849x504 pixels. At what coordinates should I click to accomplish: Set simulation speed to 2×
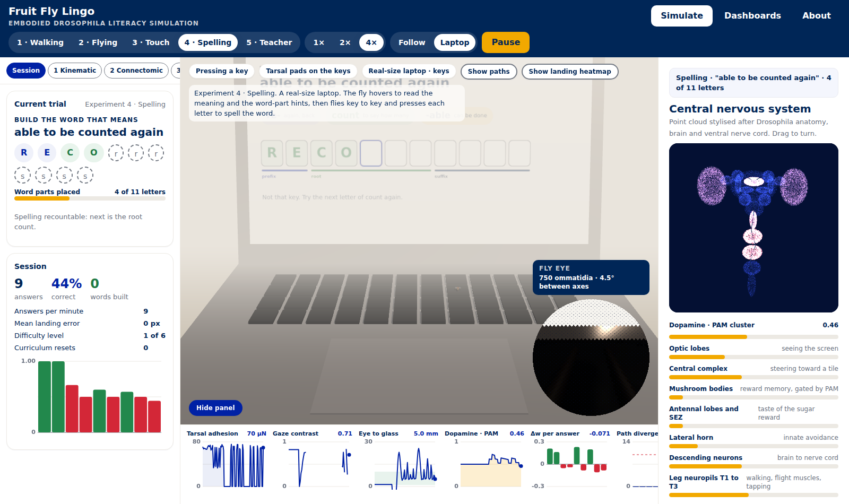345,42
